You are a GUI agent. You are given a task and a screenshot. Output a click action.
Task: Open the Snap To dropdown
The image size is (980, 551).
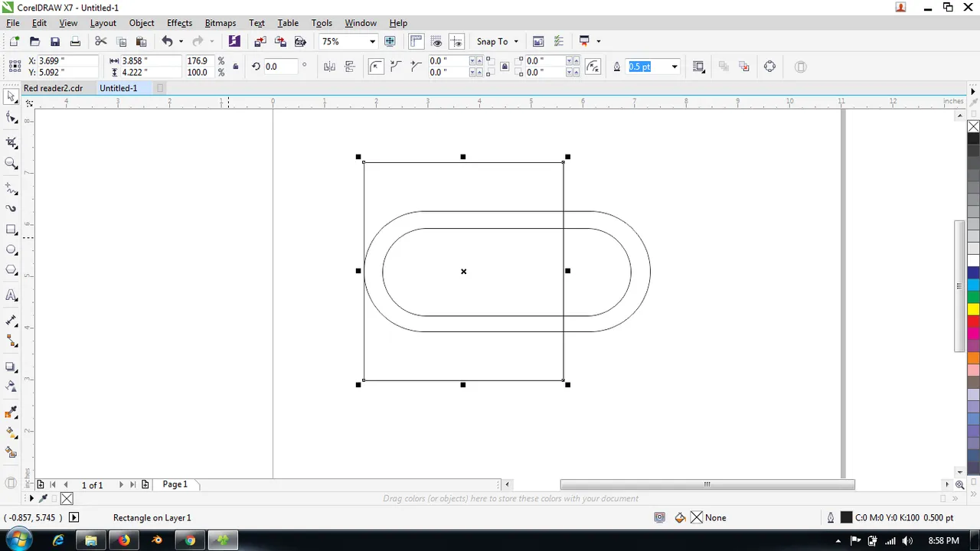tap(498, 41)
